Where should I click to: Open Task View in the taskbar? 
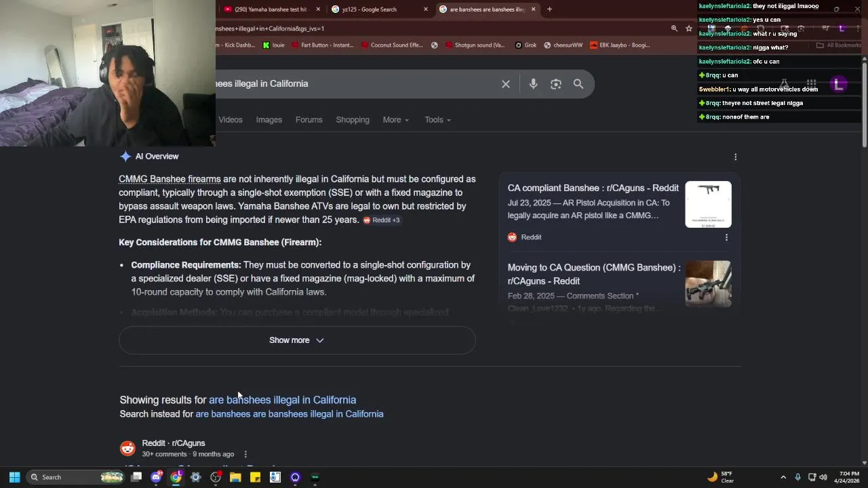pyautogui.click(x=136, y=477)
